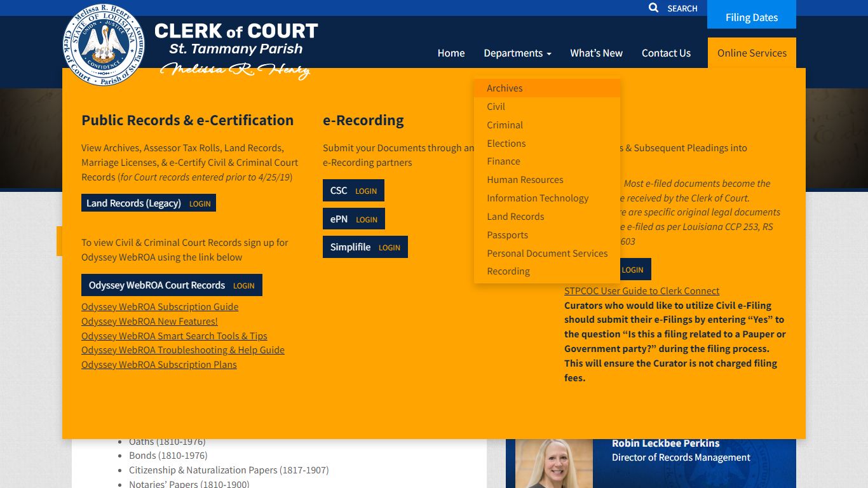Choose Criminal from Departments menu

tap(547, 125)
